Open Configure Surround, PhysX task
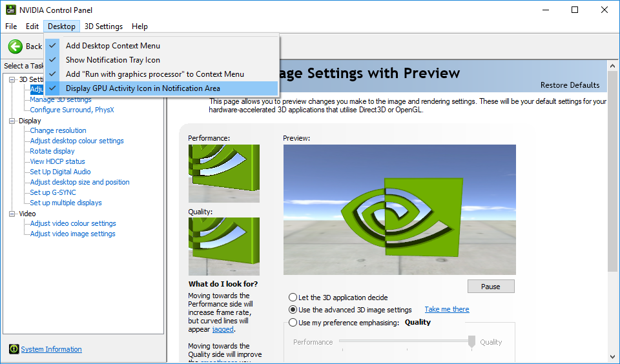Image resolution: width=620 pixels, height=364 pixels. [72, 110]
